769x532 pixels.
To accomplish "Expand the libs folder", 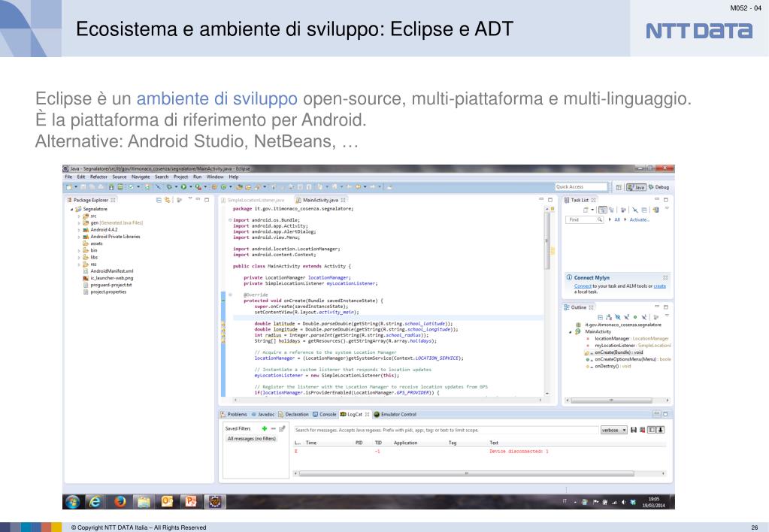I will tap(78, 257).
